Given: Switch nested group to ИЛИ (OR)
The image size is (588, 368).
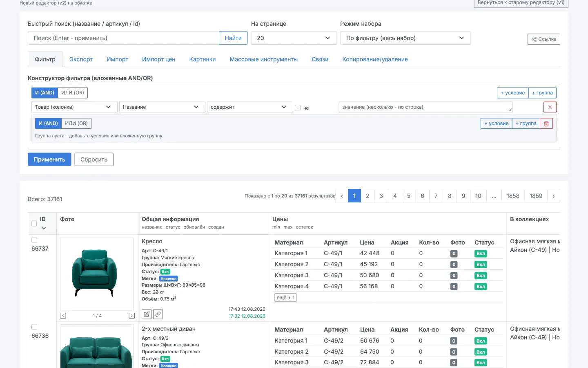Looking at the screenshot, I should point(76,123).
